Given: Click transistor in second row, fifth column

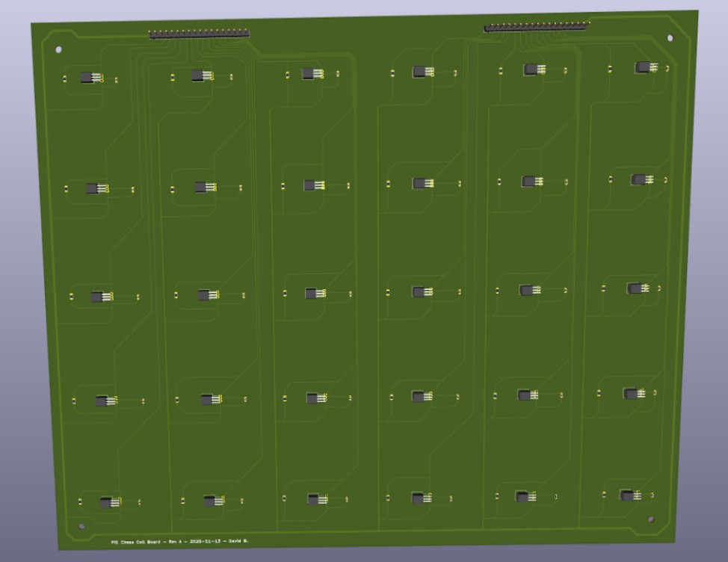Looking at the screenshot, I should click(531, 181).
